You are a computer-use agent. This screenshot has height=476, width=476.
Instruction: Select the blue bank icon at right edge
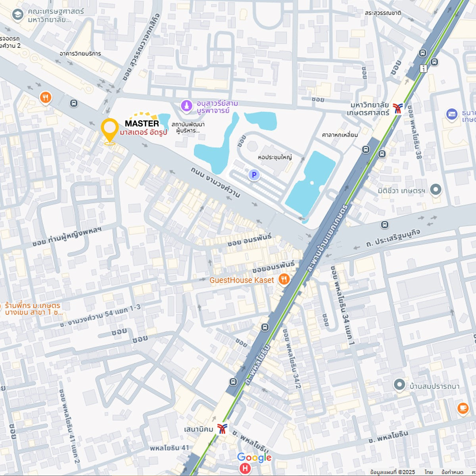pyautogui.click(x=451, y=114)
